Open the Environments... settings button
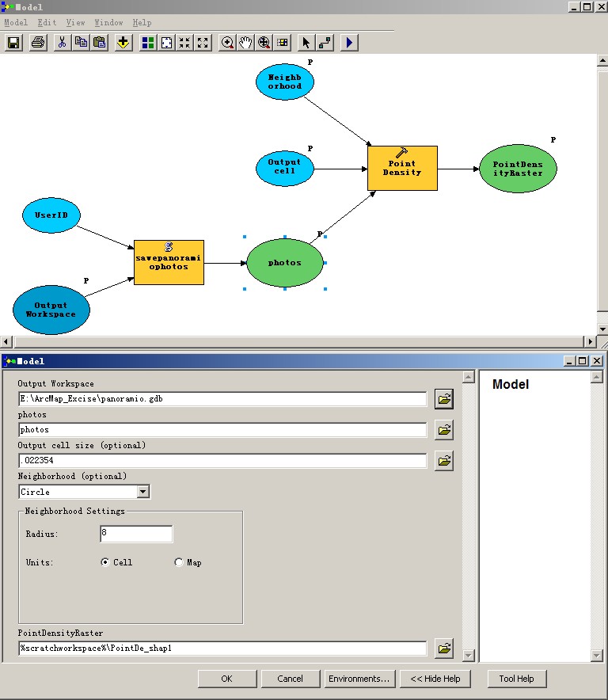Image resolution: width=608 pixels, height=700 pixels. 359,679
